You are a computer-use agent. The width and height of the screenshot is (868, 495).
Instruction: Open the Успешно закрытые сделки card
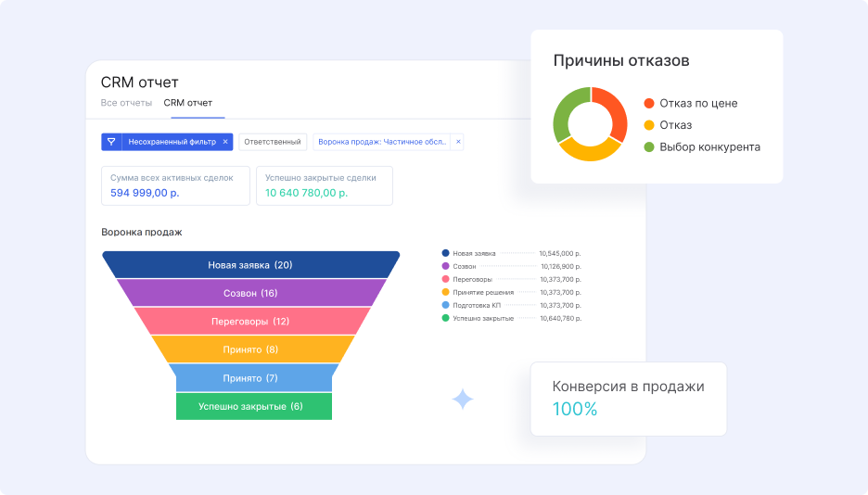pos(324,185)
